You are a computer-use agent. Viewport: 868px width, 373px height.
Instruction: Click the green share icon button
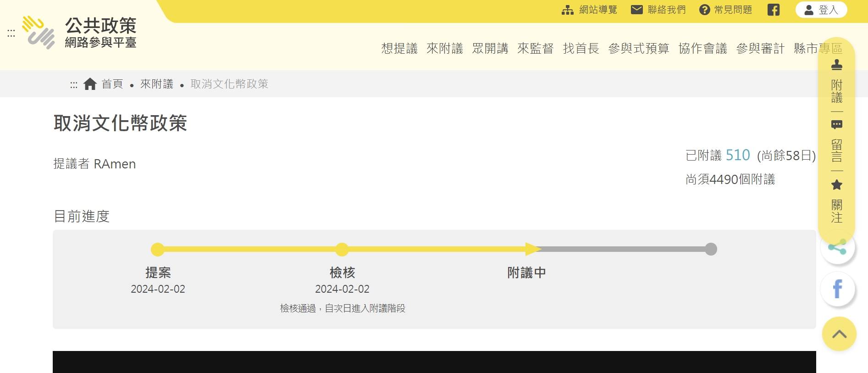point(837,248)
